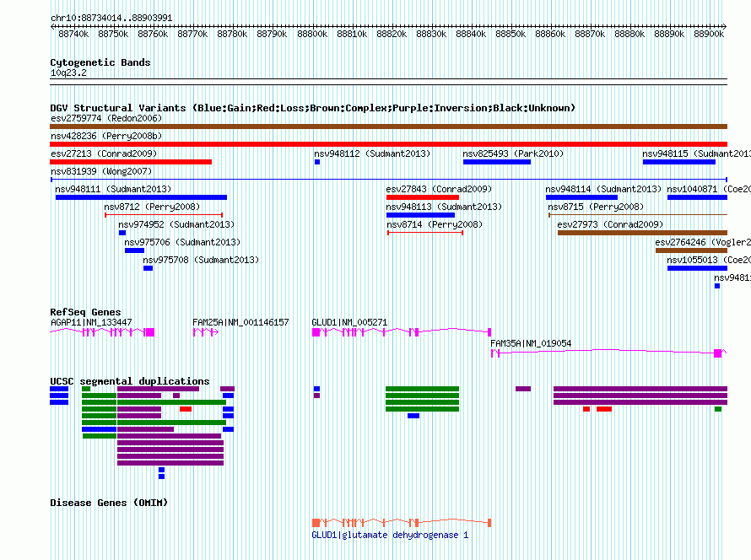Open the esv27213 (Conrad2009) label

[x=104, y=153]
